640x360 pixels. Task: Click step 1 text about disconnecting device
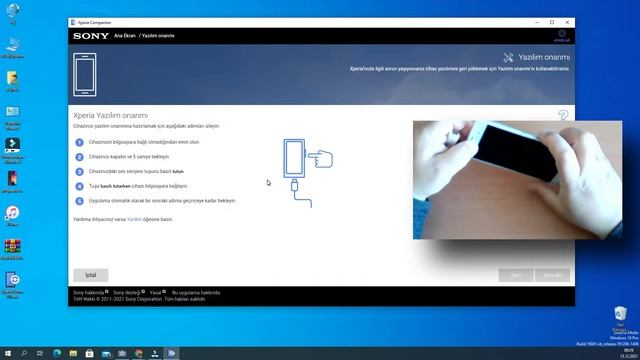coord(144,142)
